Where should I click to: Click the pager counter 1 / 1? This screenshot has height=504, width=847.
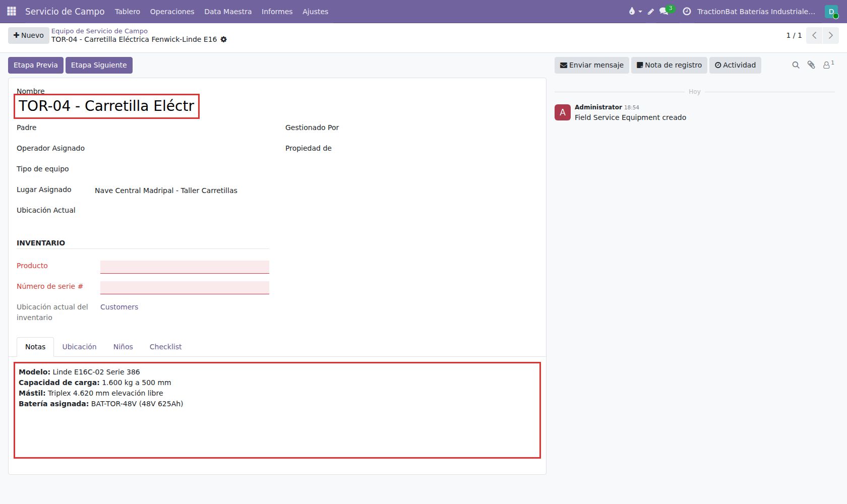click(794, 35)
